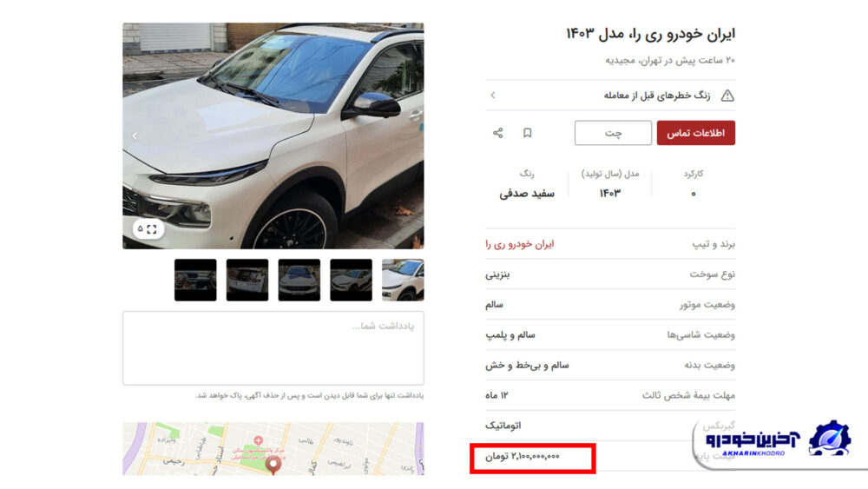Viewport: 868px width, 489px height.
Task: Click the map preview area
Action: click(x=273, y=448)
